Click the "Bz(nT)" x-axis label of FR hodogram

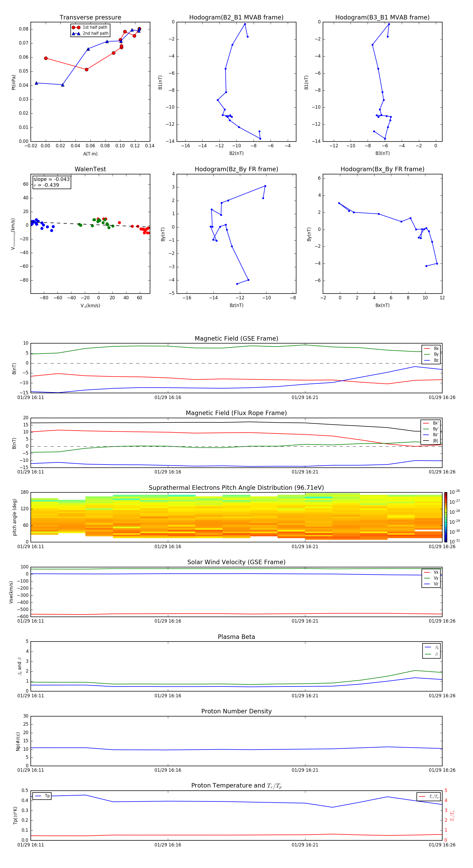click(236, 305)
